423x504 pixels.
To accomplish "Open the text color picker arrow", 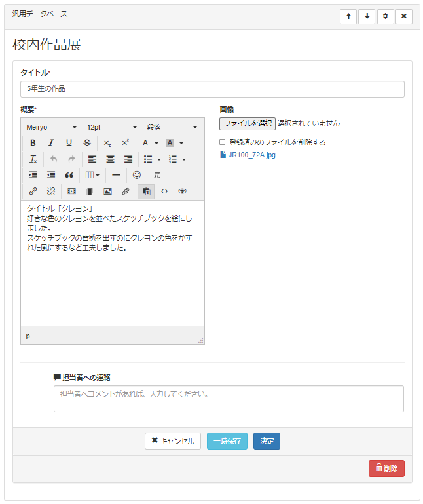I will [x=156, y=143].
